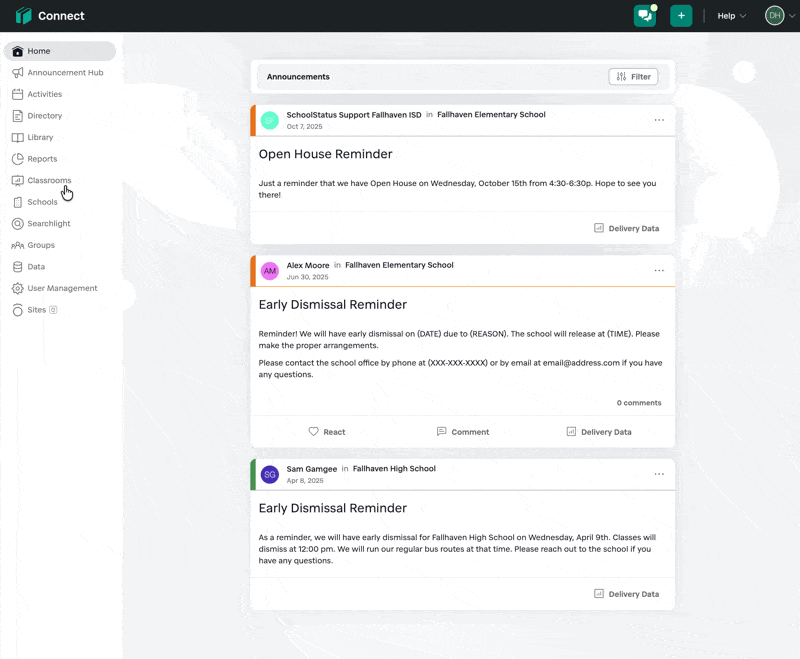Open the Help dropdown
This screenshot has height=659, width=800.
(732, 16)
